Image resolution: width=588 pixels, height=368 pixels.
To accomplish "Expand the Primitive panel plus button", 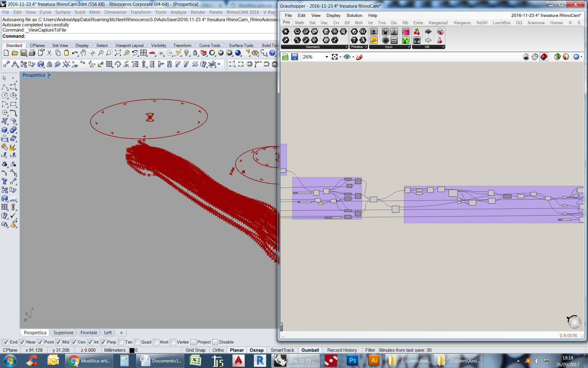I will pos(366,47).
